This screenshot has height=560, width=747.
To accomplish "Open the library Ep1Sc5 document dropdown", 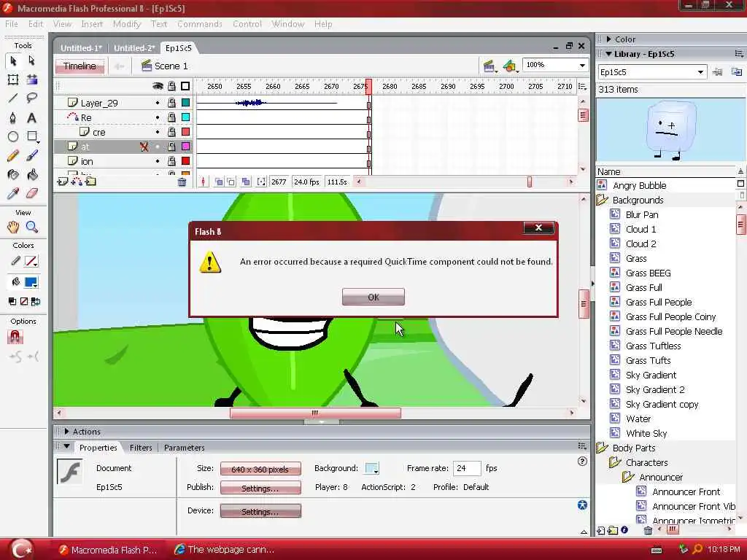I will pyautogui.click(x=700, y=72).
